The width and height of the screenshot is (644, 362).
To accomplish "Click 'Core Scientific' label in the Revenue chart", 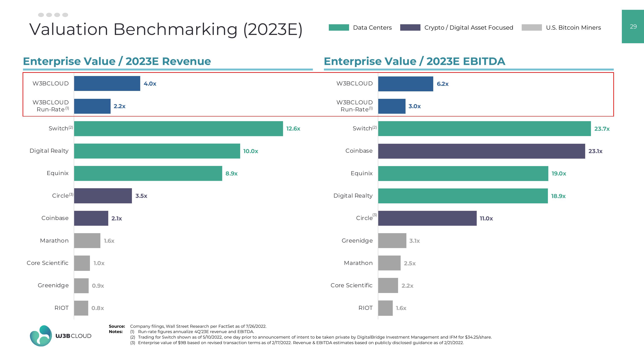I will coord(48,263).
